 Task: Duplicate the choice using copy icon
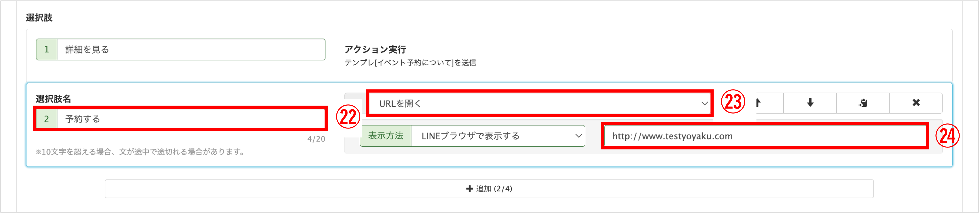(863, 103)
